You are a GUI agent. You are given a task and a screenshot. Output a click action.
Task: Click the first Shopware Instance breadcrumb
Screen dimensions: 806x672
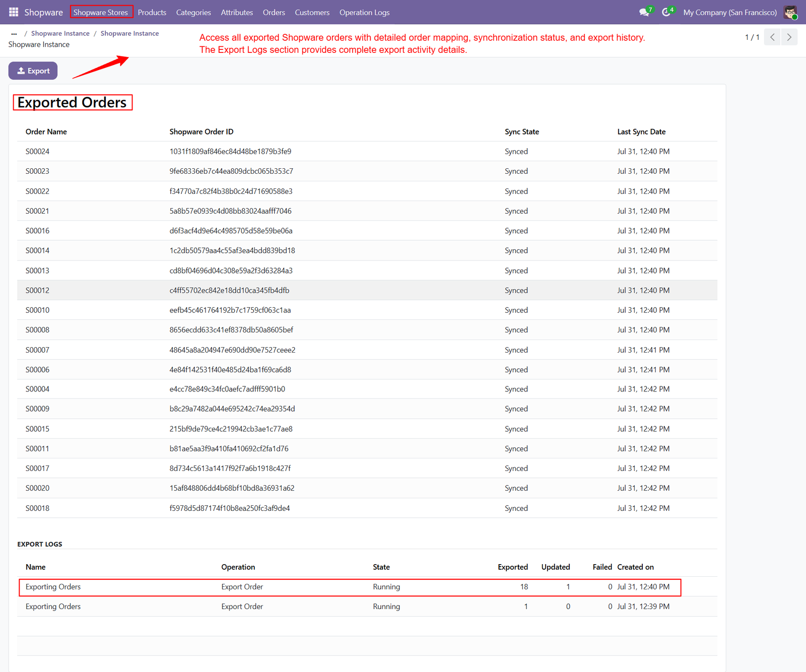[60, 33]
